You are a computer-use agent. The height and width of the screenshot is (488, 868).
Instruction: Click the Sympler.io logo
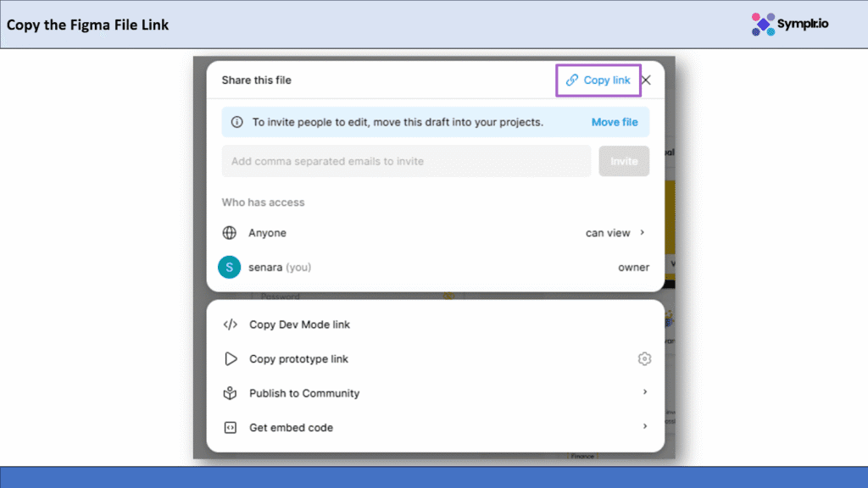790,24
